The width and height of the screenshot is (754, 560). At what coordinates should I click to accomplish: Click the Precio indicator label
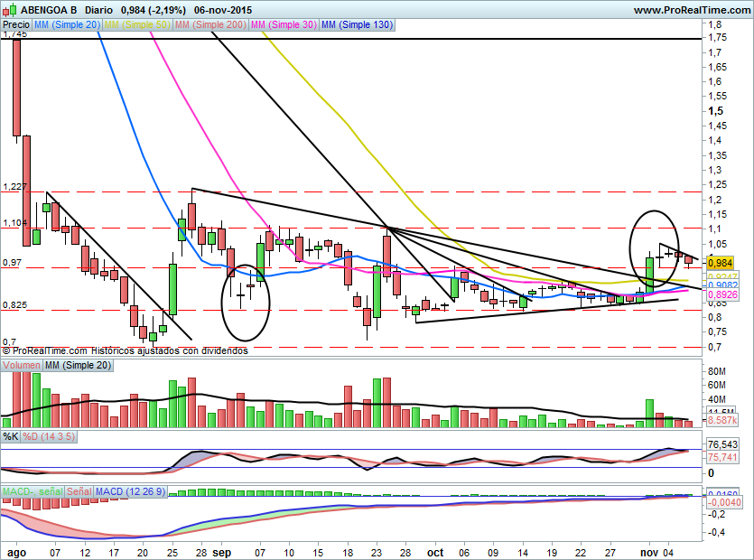(x=15, y=25)
